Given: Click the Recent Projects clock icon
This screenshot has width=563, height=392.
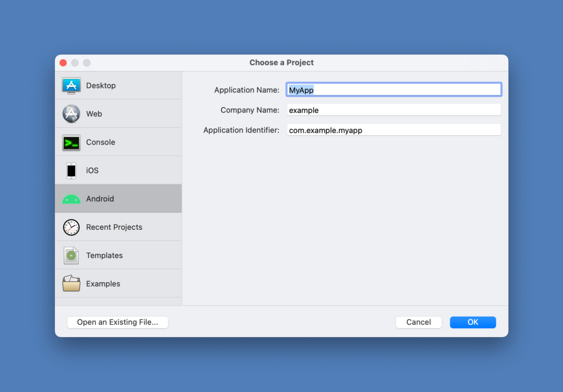Looking at the screenshot, I should click(x=71, y=227).
